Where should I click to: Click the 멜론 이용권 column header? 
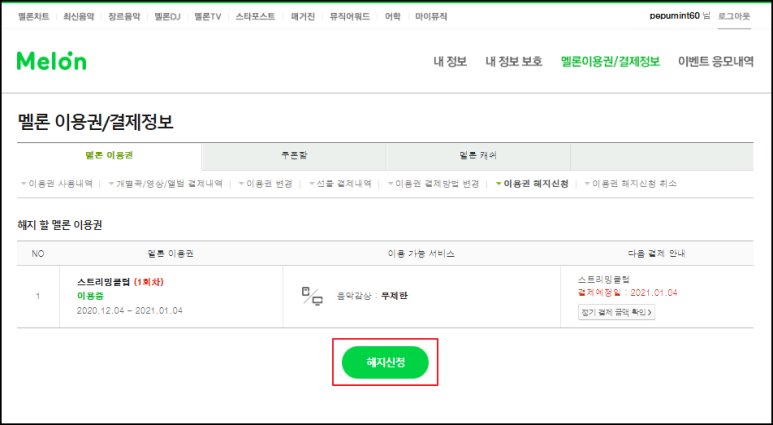pos(171,253)
